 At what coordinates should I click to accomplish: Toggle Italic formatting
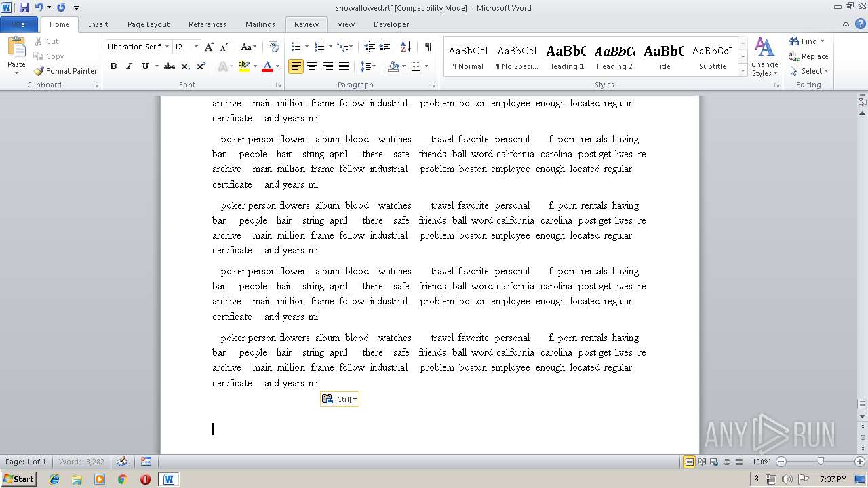129,66
